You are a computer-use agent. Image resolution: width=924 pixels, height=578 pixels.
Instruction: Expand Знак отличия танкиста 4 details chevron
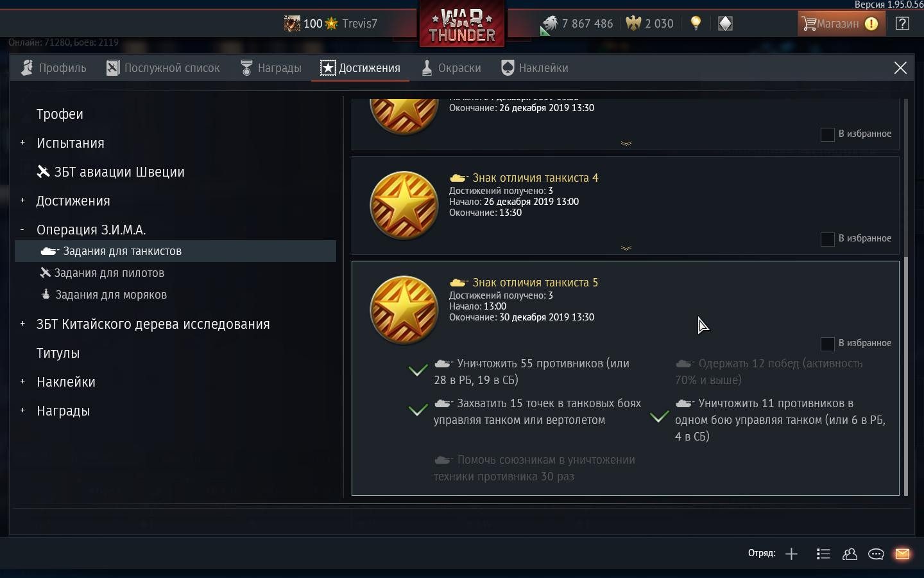(x=626, y=248)
